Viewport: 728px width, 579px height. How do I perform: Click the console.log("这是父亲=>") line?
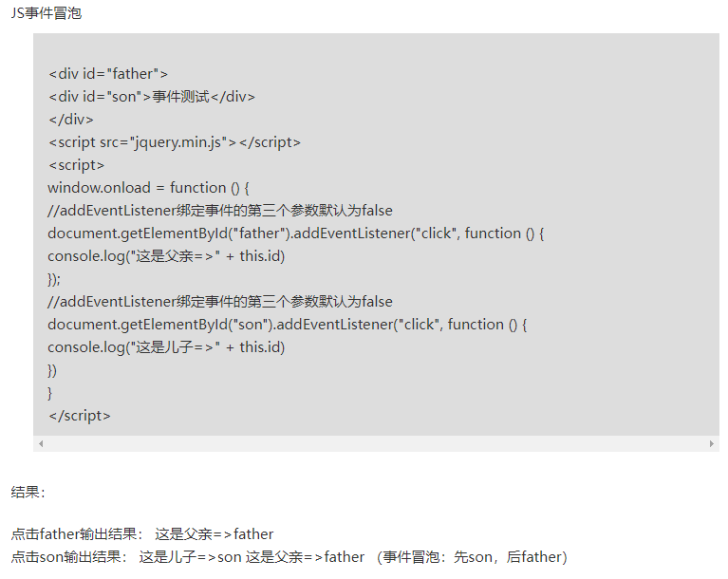point(166,255)
